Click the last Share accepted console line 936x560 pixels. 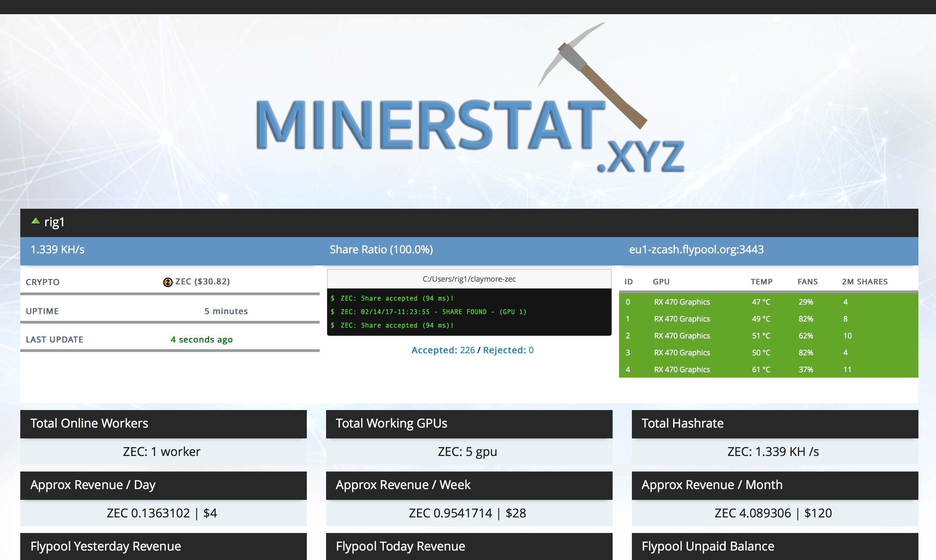[392, 325]
